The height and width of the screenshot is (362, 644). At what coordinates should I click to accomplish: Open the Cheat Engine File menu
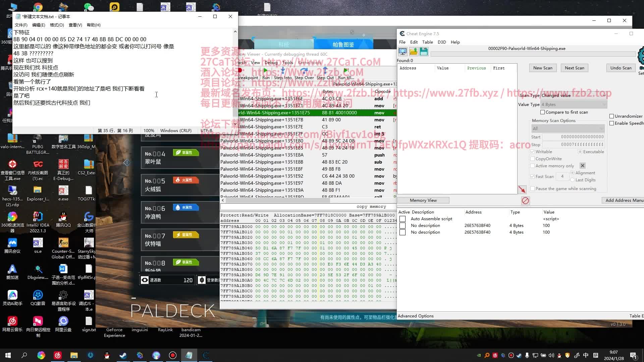click(402, 42)
